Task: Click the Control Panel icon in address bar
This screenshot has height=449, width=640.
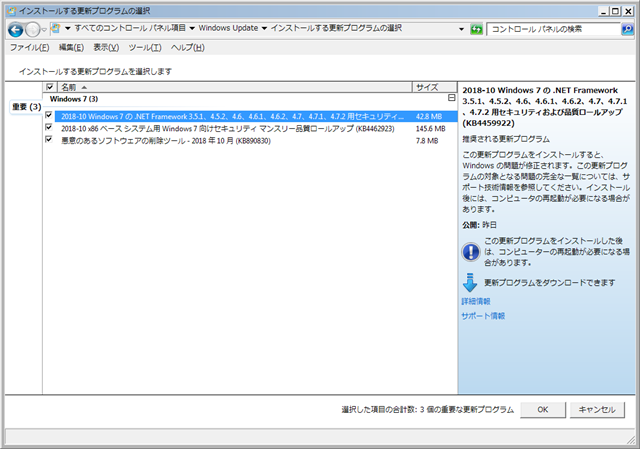Action: coord(56,29)
